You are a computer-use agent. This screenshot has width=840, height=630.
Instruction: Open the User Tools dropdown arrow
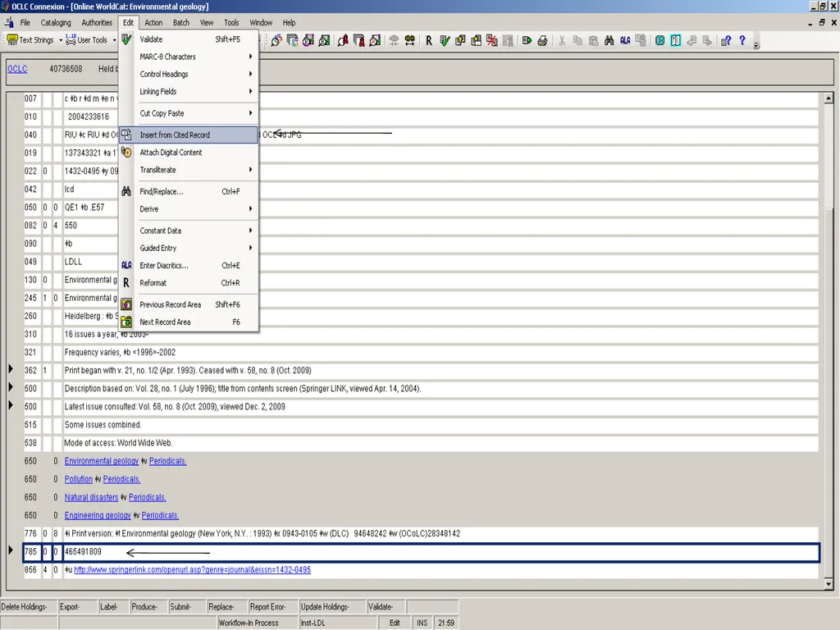coord(115,40)
